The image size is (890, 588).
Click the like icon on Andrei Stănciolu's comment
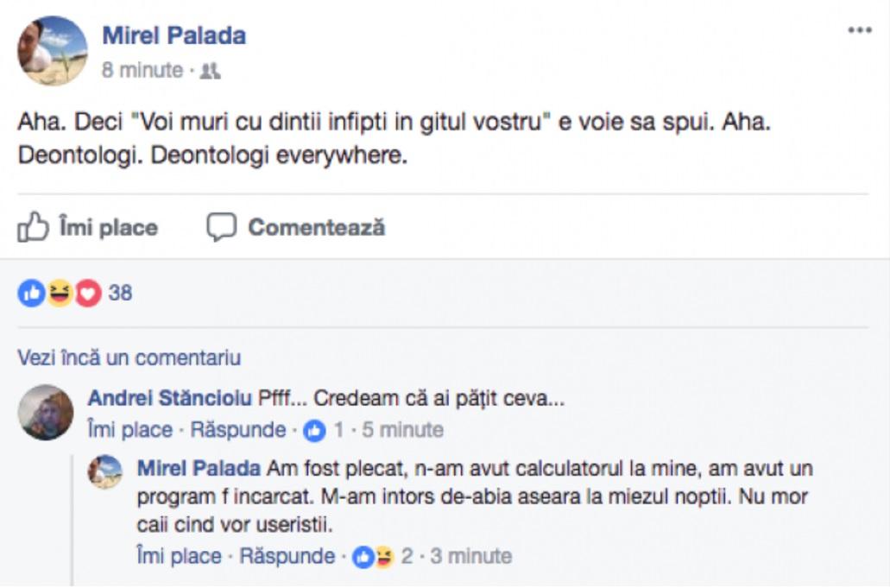(315, 430)
